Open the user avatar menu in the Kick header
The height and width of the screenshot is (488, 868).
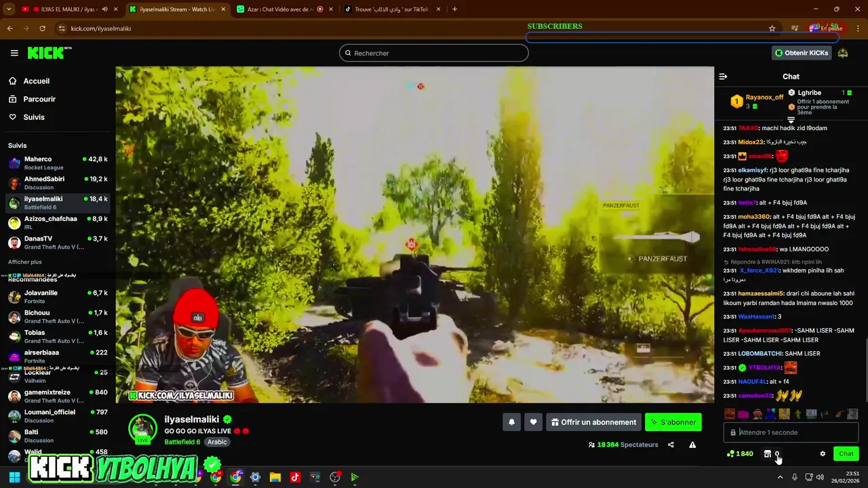[843, 53]
